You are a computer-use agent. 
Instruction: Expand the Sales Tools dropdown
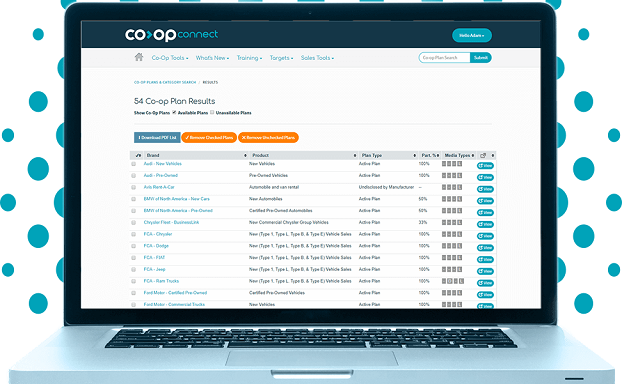(x=317, y=58)
